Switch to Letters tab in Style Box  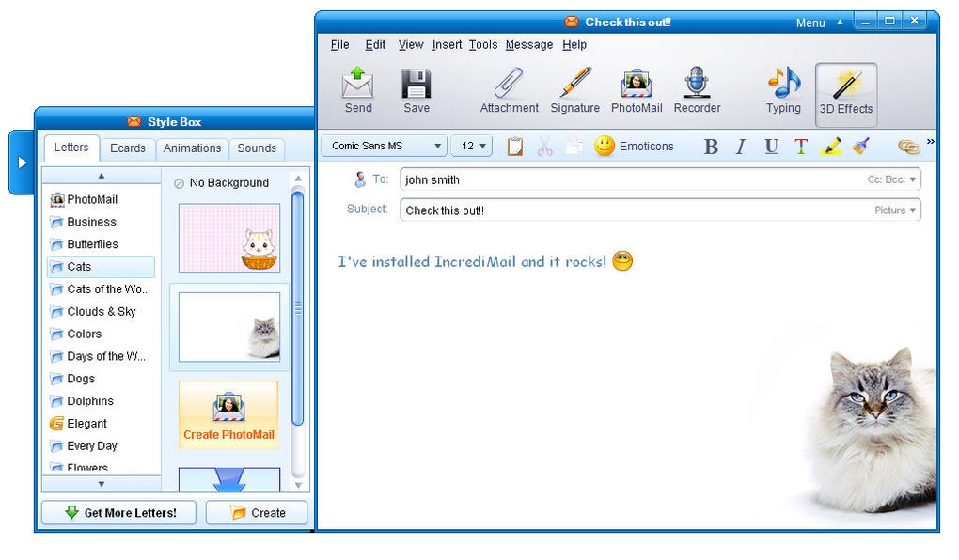(x=71, y=148)
